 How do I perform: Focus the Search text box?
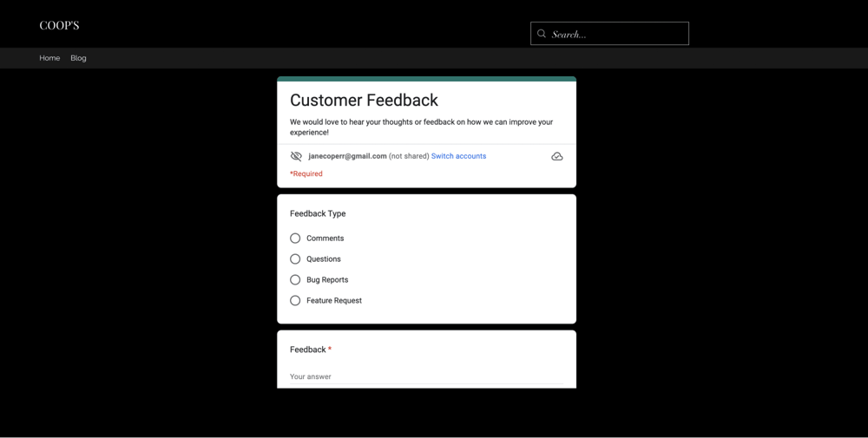point(616,34)
